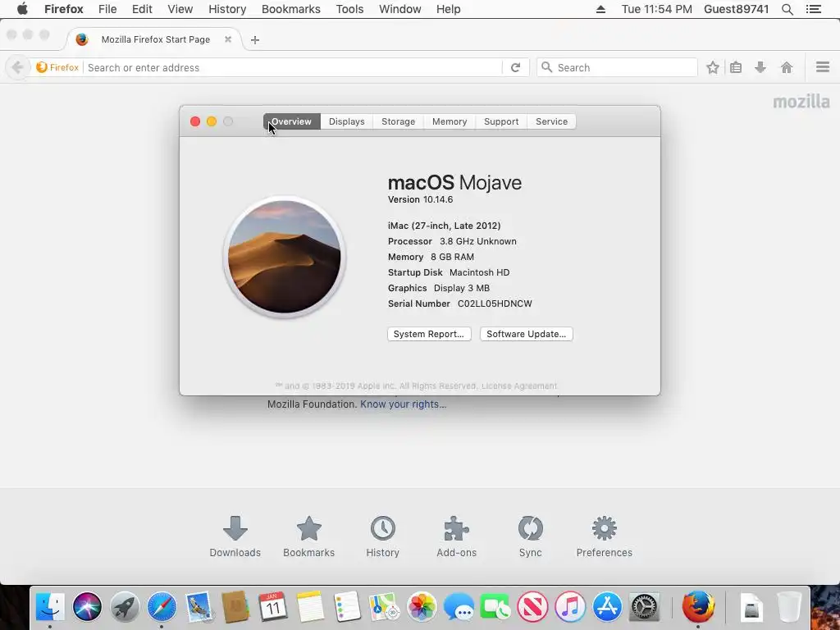Viewport: 840px width, 630px height.
Task: Open the Bookmarks star shortcut on the start page
Action: pyautogui.click(x=308, y=536)
